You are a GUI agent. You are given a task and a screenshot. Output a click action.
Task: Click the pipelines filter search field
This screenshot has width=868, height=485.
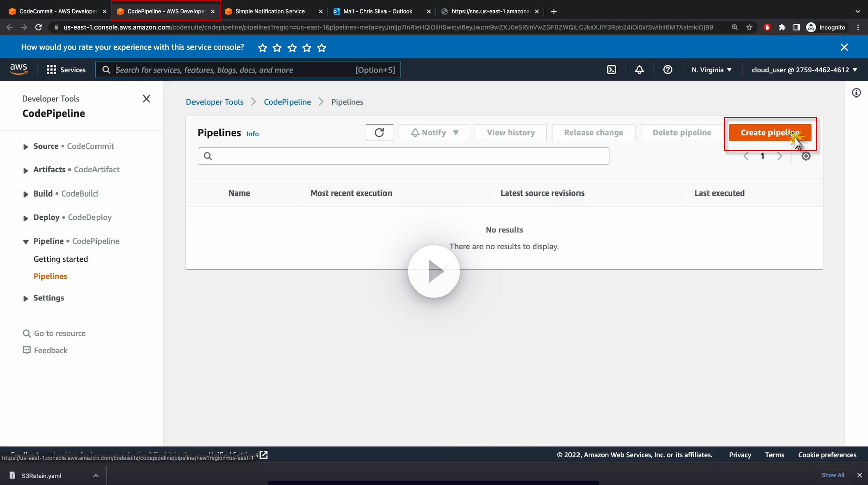coord(403,156)
